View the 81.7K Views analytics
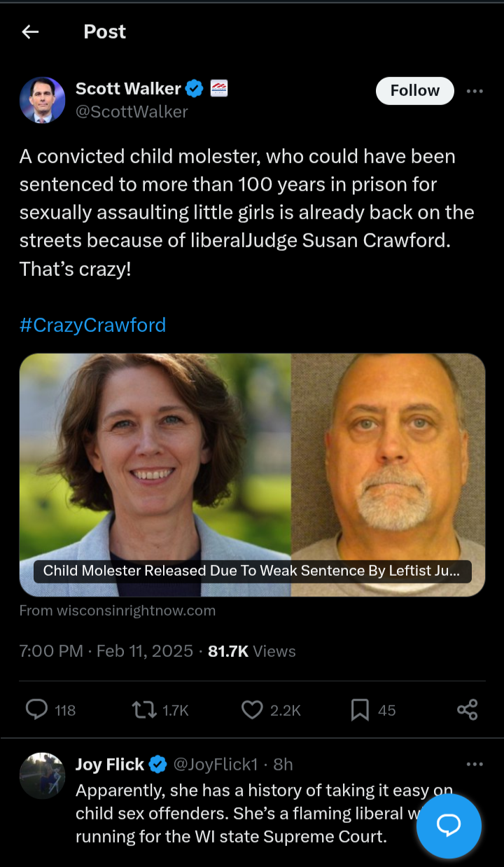 (x=252, y=651)
